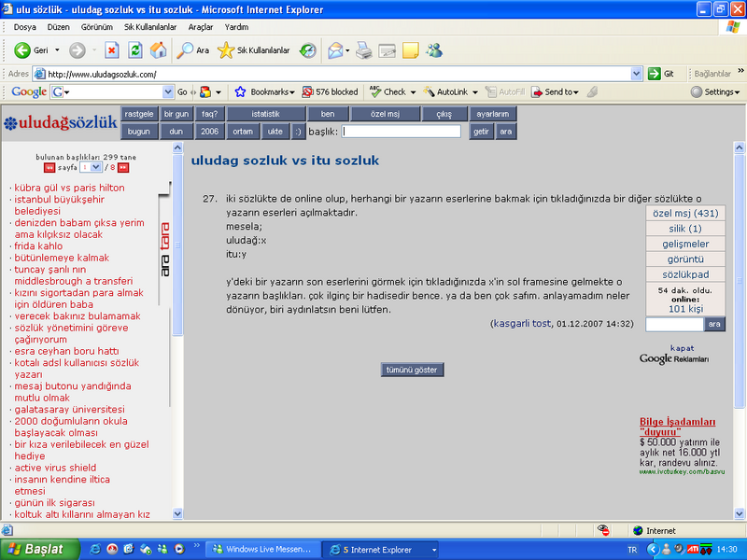Click the spell Check button

pos(388,91)
